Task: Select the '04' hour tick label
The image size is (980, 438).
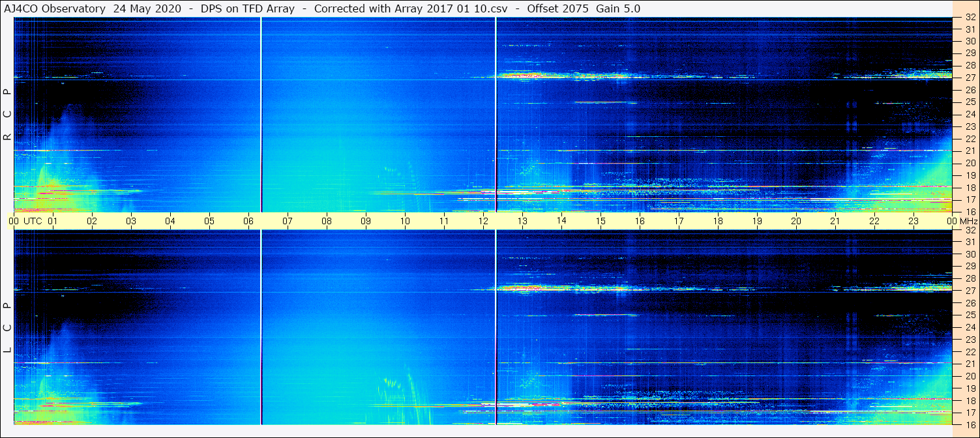Action: [x=170, y=221]
